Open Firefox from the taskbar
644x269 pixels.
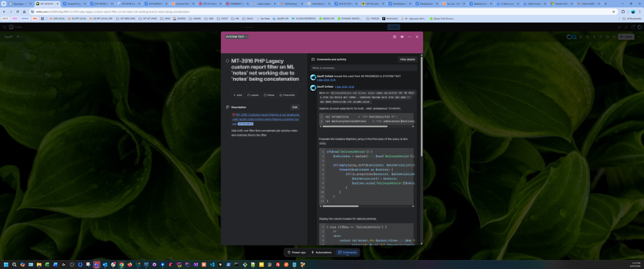point(130,264)
